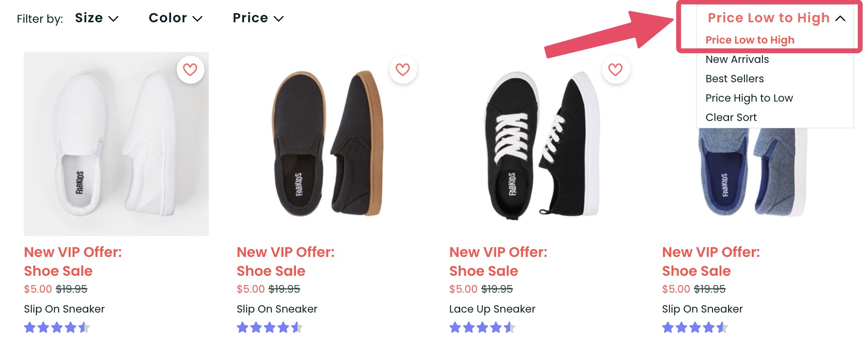
Task: Favorite the black lace-up sneaker with heart icon
Action: pyautogui.click(x=616, y=70)
